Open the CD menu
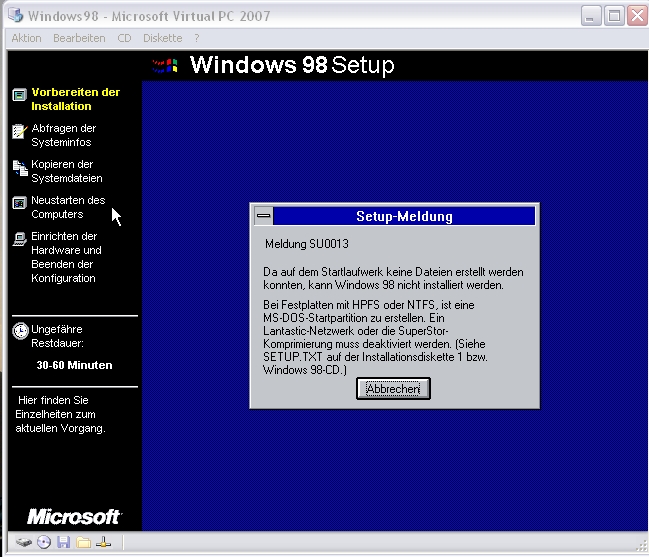The height and width of the screenshot is (557, 649). [124, 38]
